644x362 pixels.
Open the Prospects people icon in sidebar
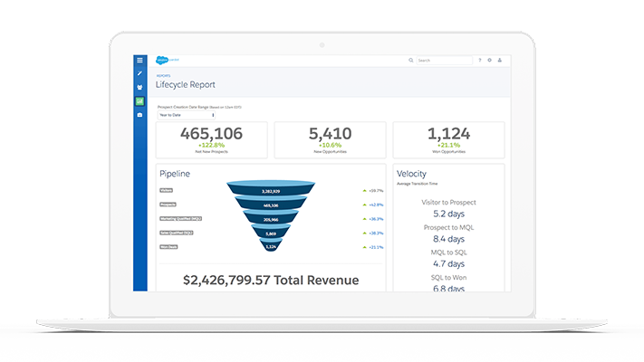(139, 87)
